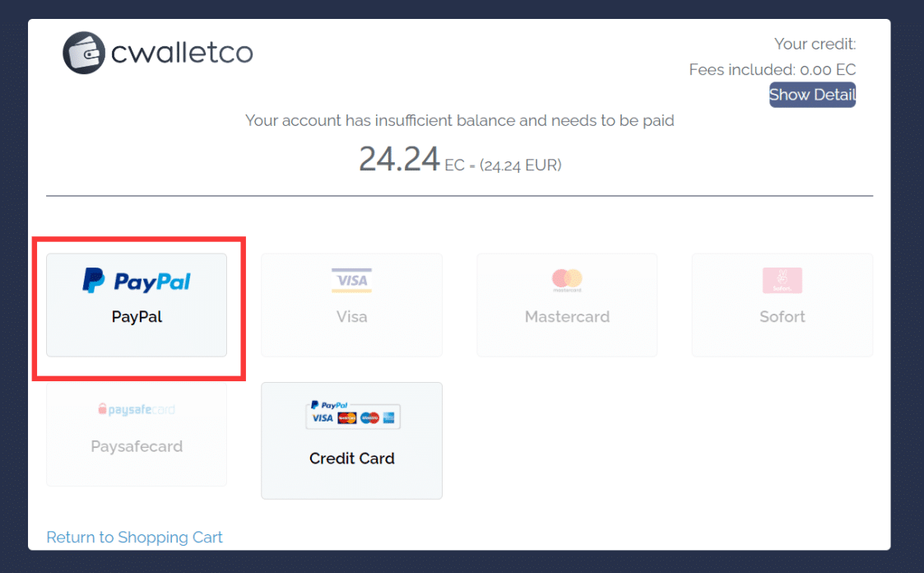
Task: Click the insufficient balance message text
Action: [x=459, y=121]
